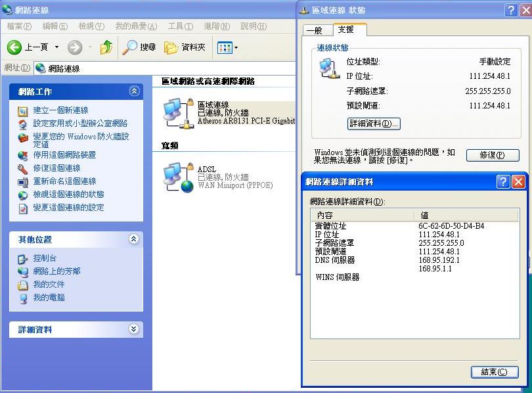Click the rename connection icon
Screen dimensions: 532x393
[23, 182]
